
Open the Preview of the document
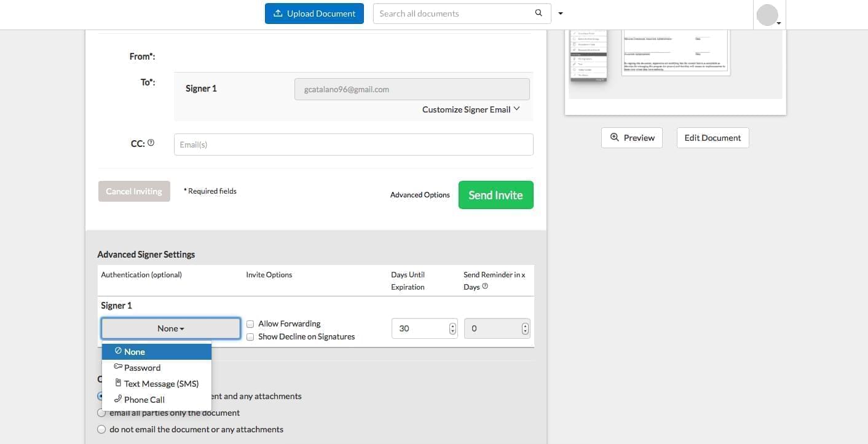[632, 138]
